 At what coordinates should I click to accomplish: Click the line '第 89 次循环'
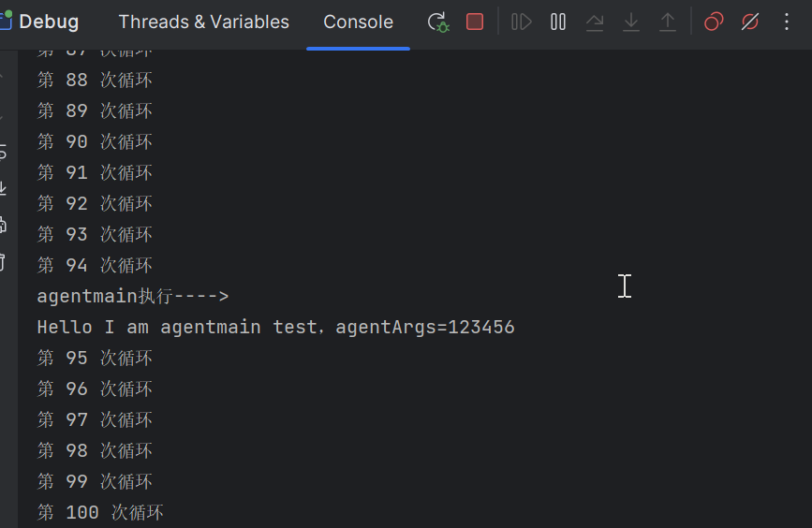pyautogui.click(x=95, y=110)
